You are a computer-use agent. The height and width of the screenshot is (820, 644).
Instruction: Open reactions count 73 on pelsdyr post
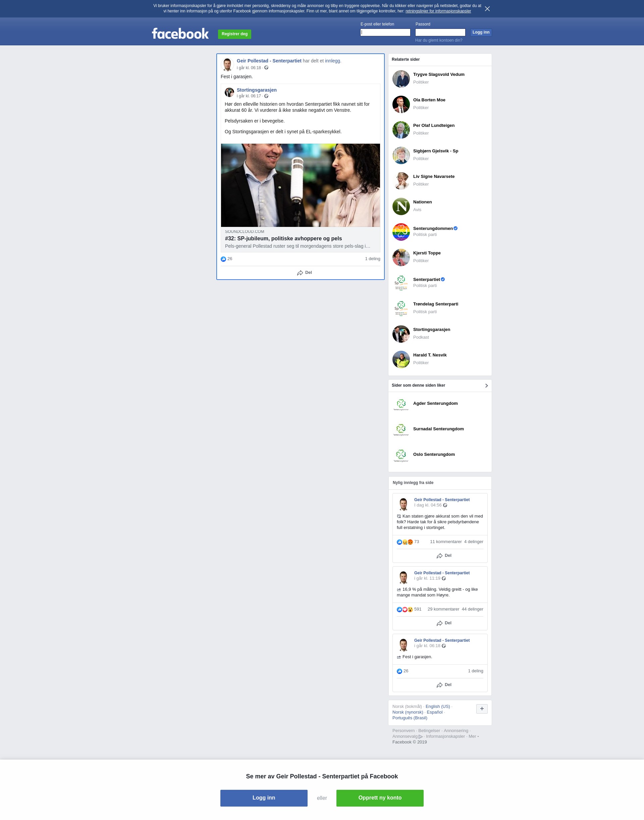coord(416,542)
